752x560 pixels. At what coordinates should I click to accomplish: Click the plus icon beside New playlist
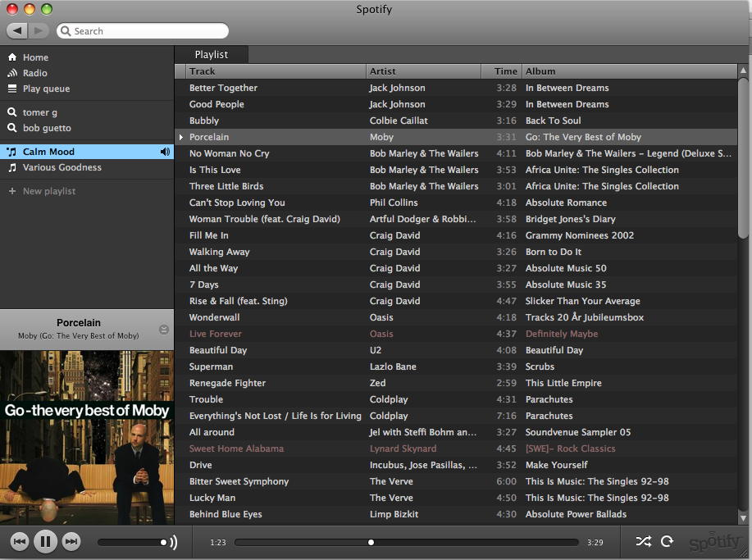pos(12,191)
